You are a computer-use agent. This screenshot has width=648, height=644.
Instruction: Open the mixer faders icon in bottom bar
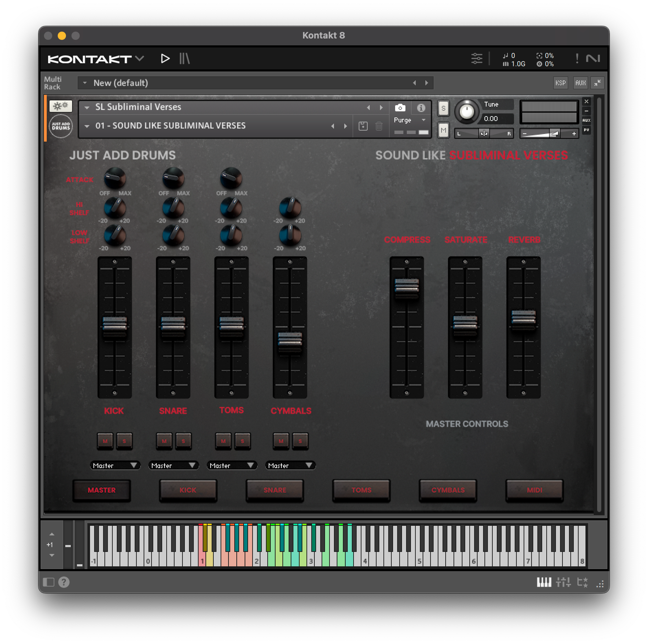563,582
